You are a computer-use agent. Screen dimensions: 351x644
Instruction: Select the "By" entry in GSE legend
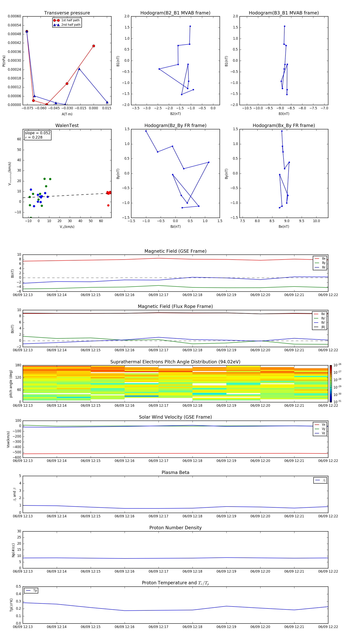pyautogui.click(x=320, y=263)
